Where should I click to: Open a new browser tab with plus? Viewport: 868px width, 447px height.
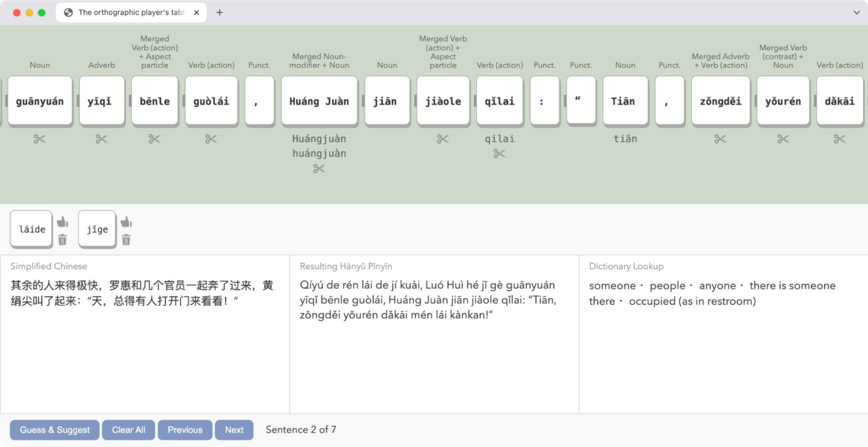(219, 13)
